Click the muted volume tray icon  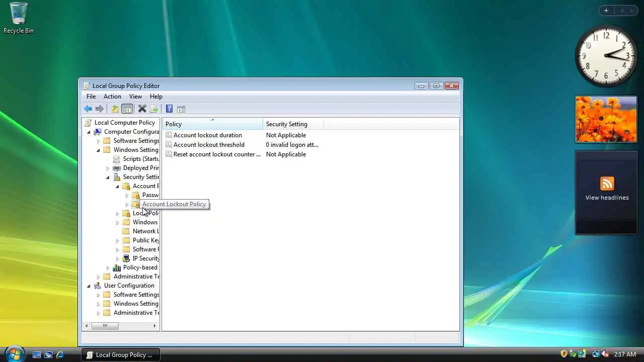(605, 354)
